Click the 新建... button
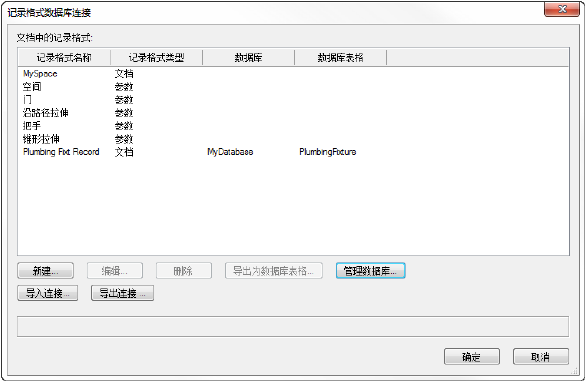Image resolution: width=586 pixels, height=382 pixels. point(45,271)
